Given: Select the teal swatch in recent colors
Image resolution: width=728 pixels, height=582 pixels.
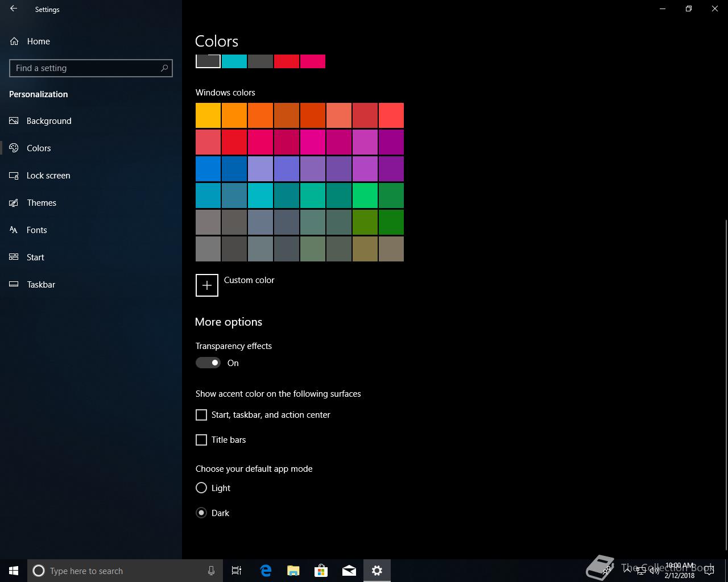Looking at the screenshot, I should point(234,61).
